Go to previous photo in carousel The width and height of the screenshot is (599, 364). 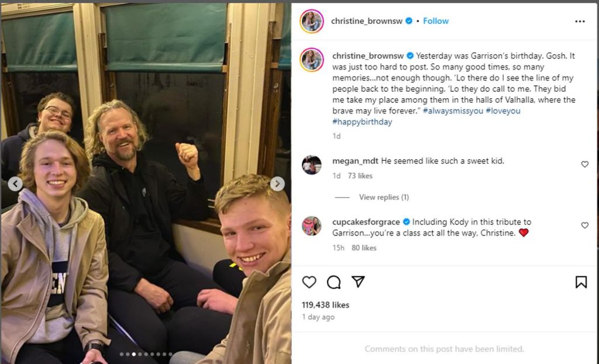(x=15, y=184)
